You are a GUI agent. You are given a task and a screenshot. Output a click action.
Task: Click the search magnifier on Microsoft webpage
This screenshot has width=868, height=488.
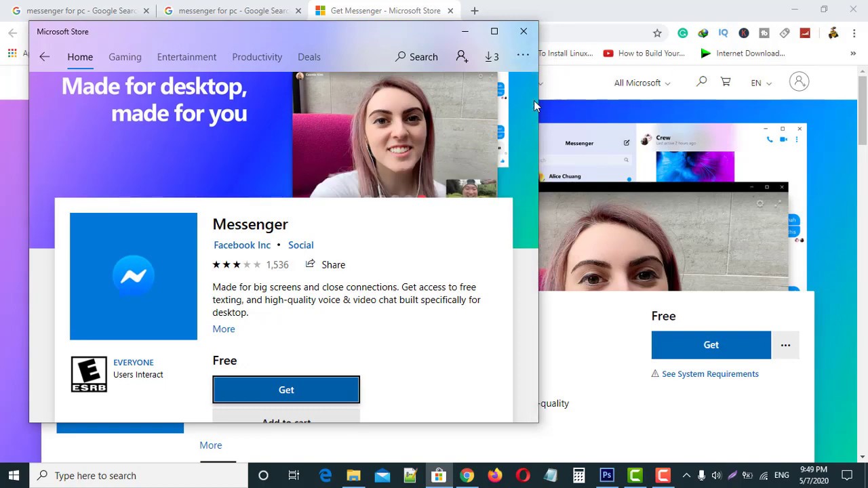click(702, 82)
